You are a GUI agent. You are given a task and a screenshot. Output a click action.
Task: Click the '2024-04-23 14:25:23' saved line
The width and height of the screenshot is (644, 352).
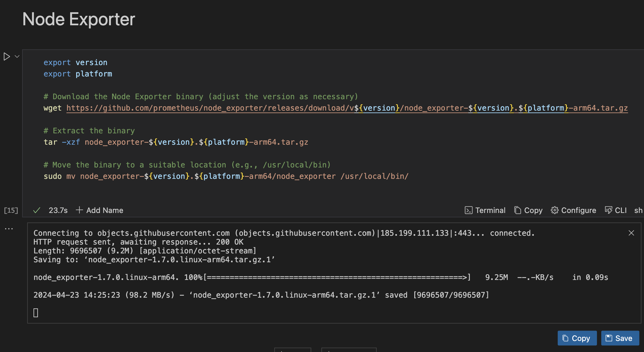coord(261,295)
